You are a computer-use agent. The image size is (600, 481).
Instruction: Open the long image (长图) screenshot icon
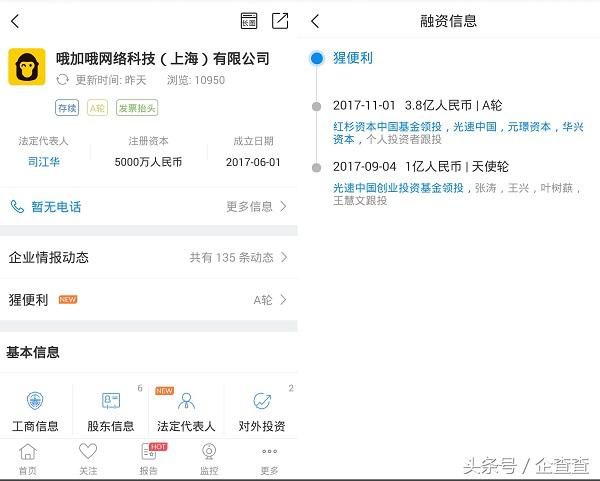pyautogui.click(x=249, y=21)
